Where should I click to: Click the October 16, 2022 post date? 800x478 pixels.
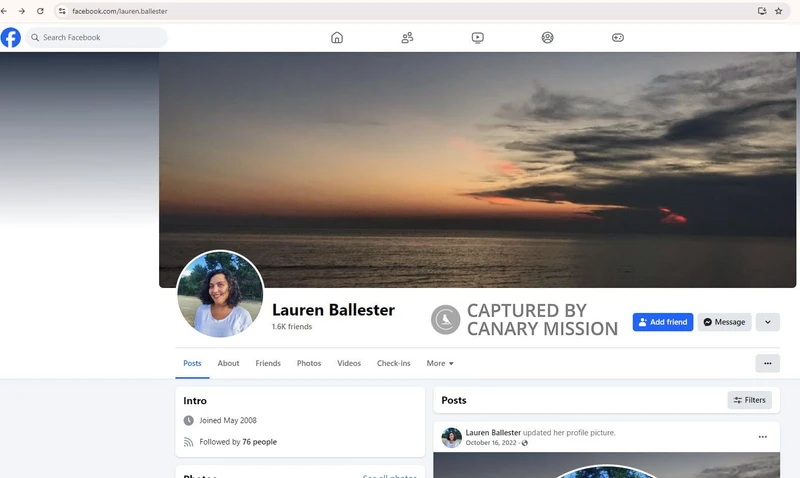coord(491,443)
